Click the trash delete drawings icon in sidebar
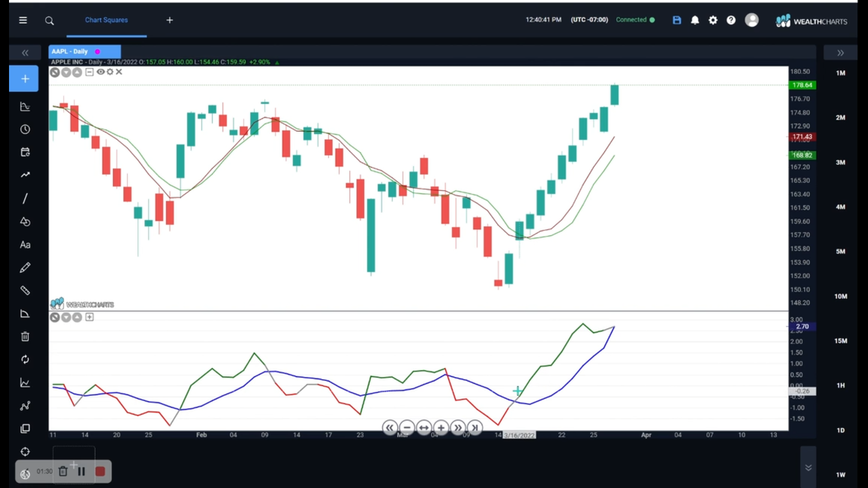Screen dimensions: 868x488 25,337
